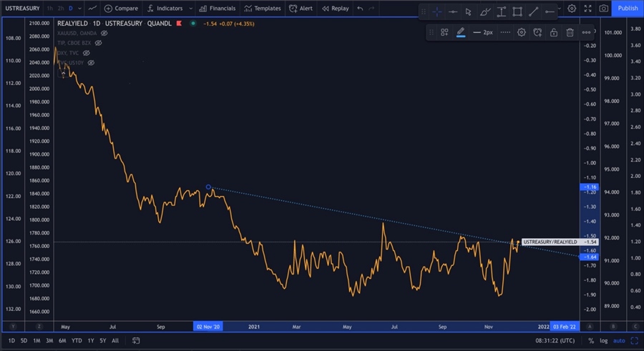Take a chart snapshot with camera icon

(604, 9)
